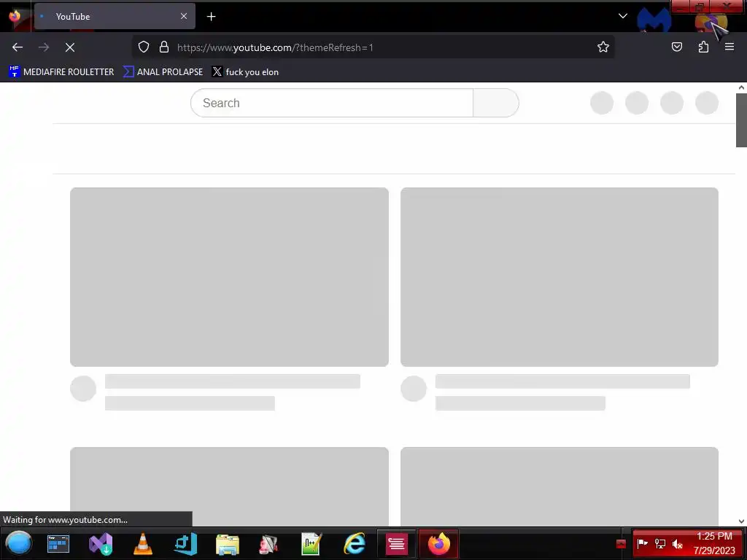This screenshot has height=560, width=747.
Task: Show hidden tray icons arrow
Action: (x=621, y=544)
